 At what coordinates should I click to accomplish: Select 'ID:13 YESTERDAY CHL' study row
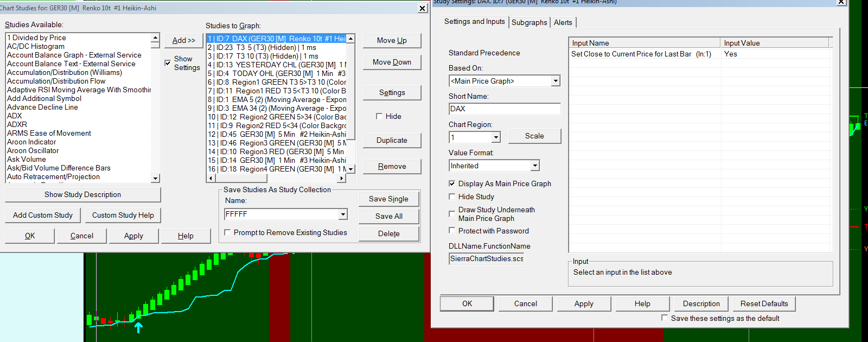[277, 65]
